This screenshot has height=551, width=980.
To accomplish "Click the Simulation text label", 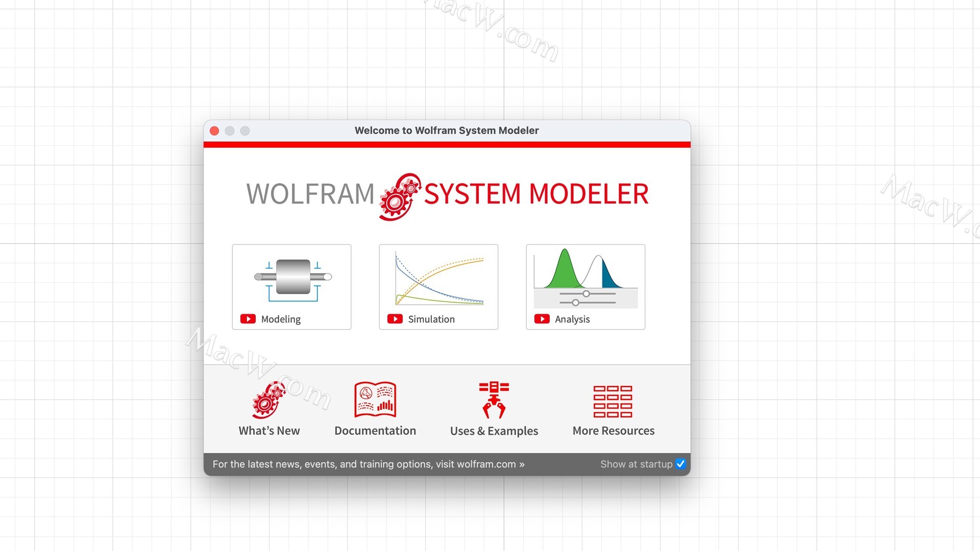I will [431, 319].
